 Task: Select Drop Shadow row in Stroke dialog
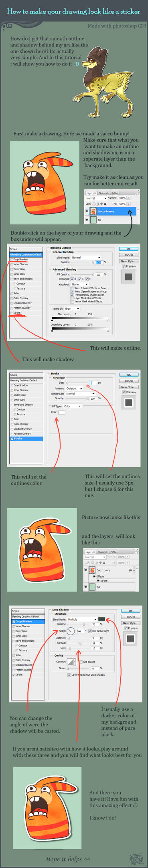[x=26, y=385]
